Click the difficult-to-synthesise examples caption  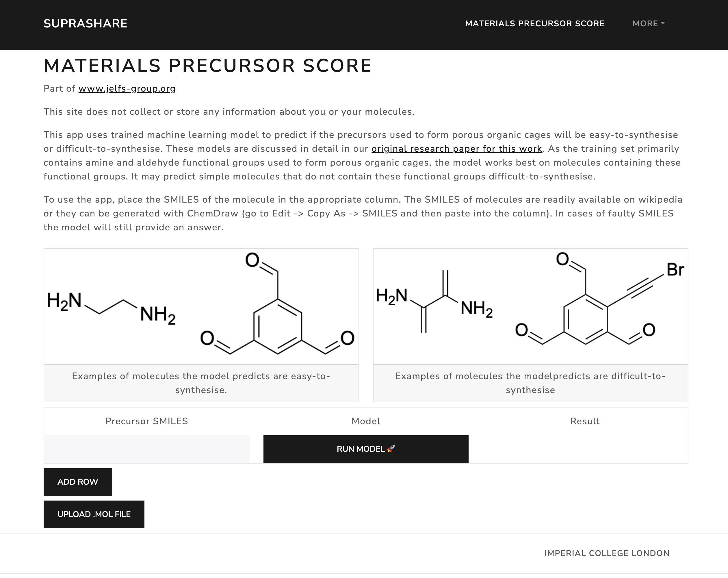pyautogui.click(x=530, y=383)
